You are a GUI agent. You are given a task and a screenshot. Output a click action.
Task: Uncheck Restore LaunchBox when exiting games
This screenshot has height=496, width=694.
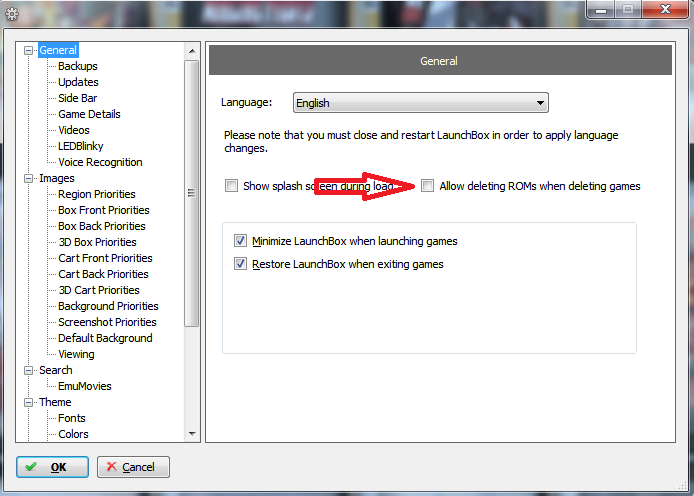[x=240, y=264]
